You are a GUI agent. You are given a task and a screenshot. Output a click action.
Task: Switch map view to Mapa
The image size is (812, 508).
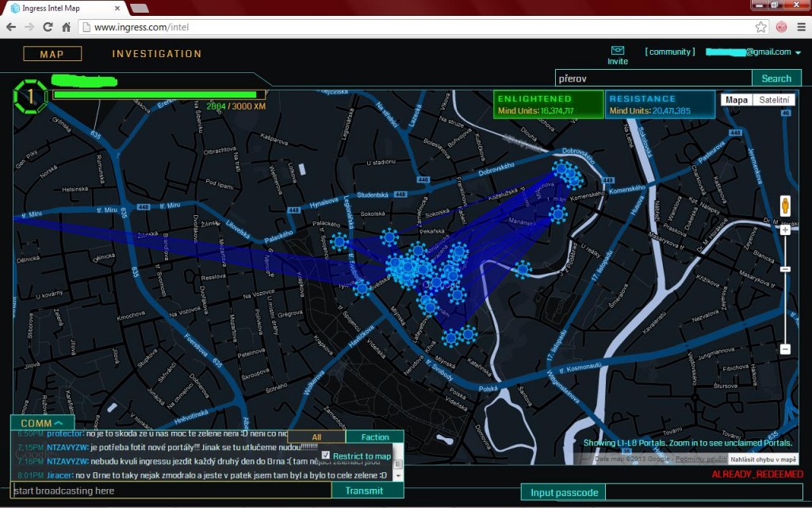(737, 99)
